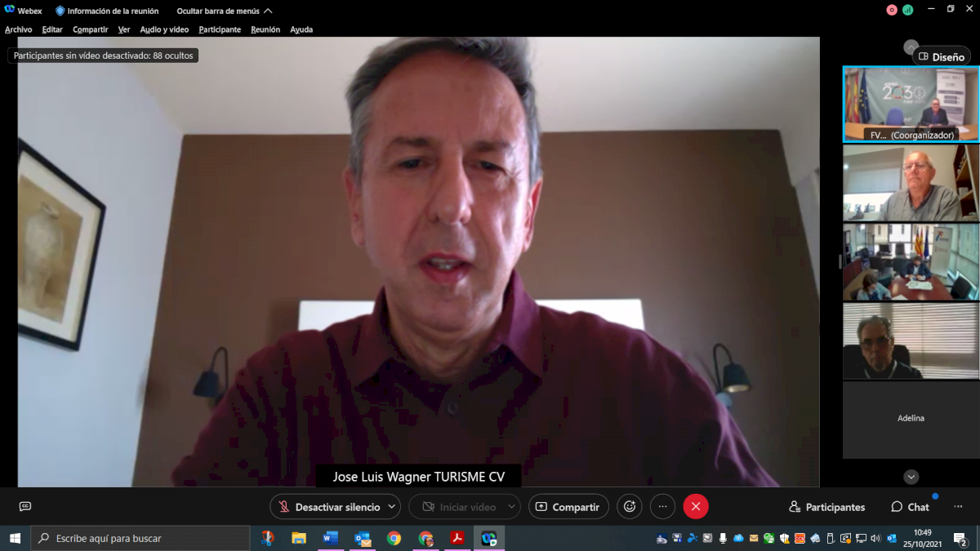The height and width of the screenshot is (551, 980).
Task: Click the Webex taskbar icon
Action: pyautogui.click(x=488, y=538)
